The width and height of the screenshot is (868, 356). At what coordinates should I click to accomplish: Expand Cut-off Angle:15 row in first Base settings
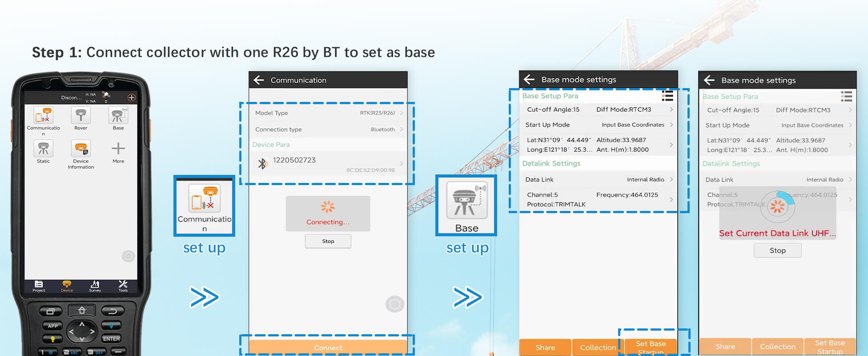pyautogui.click(x=599, y=109)
